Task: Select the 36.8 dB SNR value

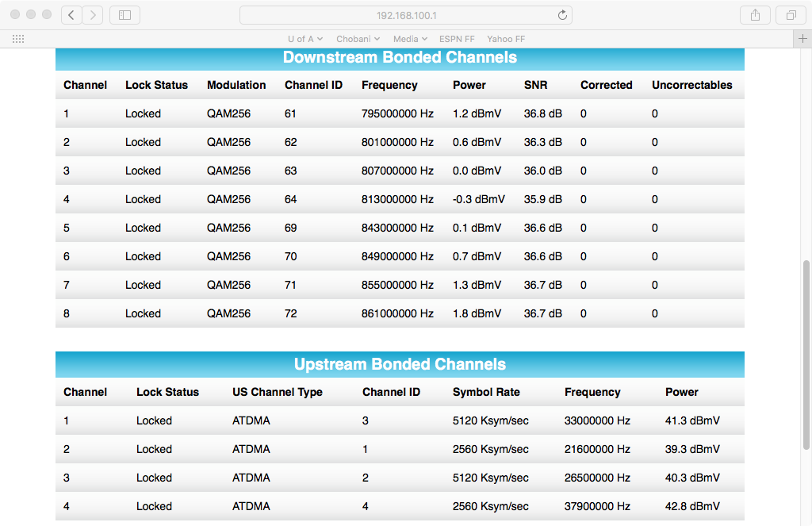Action: click(542, 113)
